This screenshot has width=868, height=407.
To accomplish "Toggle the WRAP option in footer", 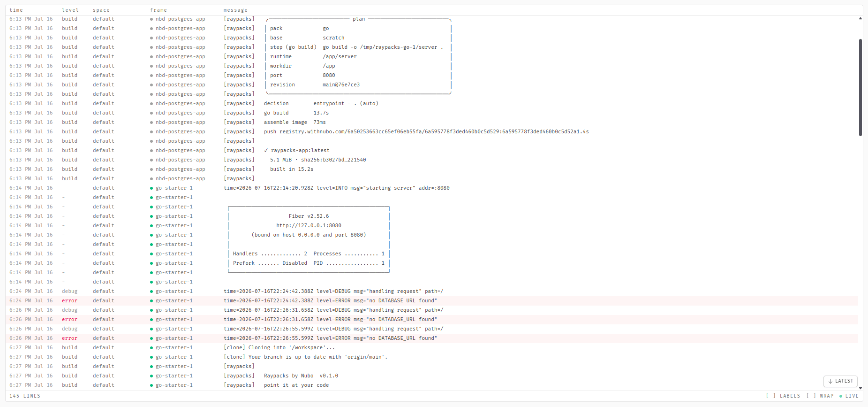I will 820,396.
